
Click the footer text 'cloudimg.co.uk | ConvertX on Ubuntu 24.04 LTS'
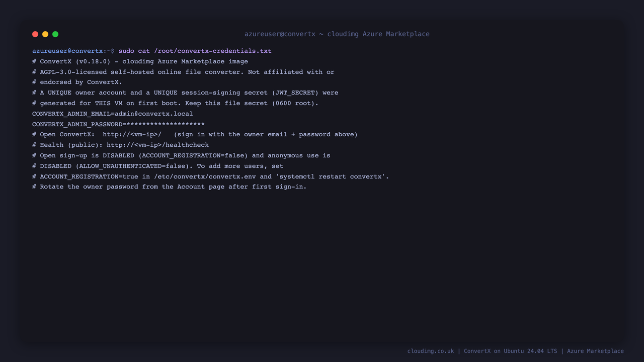click(482, 351)
